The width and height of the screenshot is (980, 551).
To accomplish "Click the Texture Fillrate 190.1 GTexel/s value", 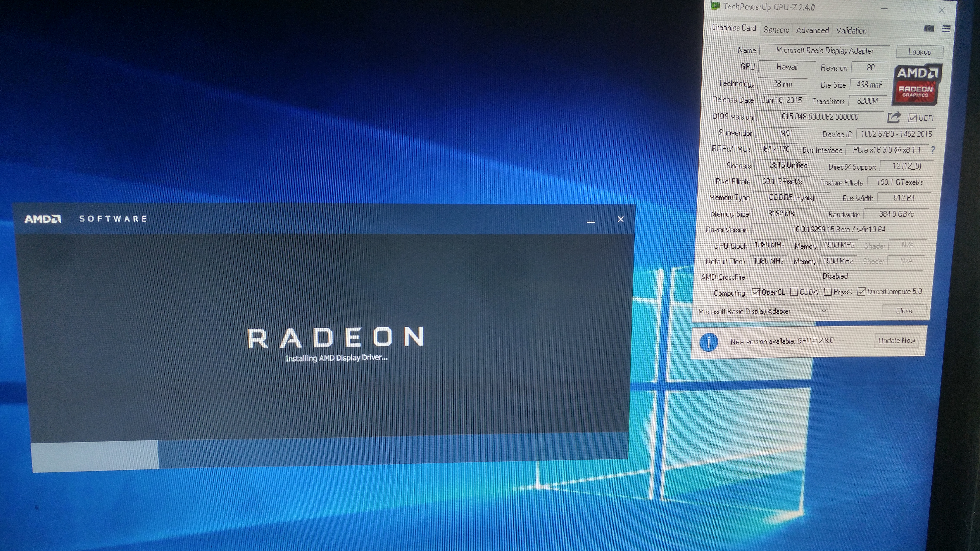I will click(900, 182).
